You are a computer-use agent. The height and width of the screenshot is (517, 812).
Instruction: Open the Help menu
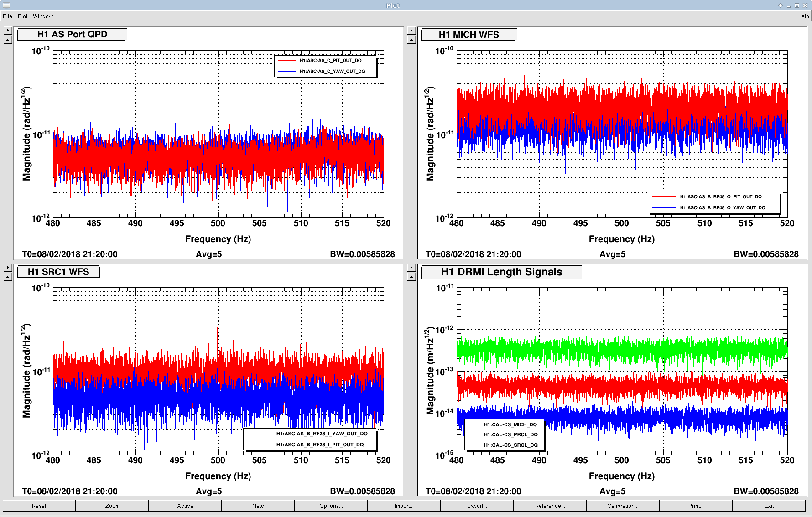click(x=803, y=16)
